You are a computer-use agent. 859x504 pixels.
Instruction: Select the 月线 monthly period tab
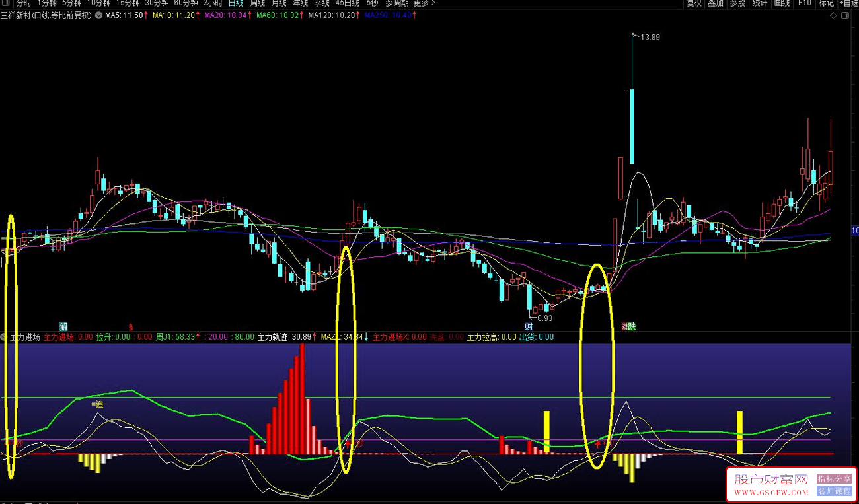click(x=279, y=3)
